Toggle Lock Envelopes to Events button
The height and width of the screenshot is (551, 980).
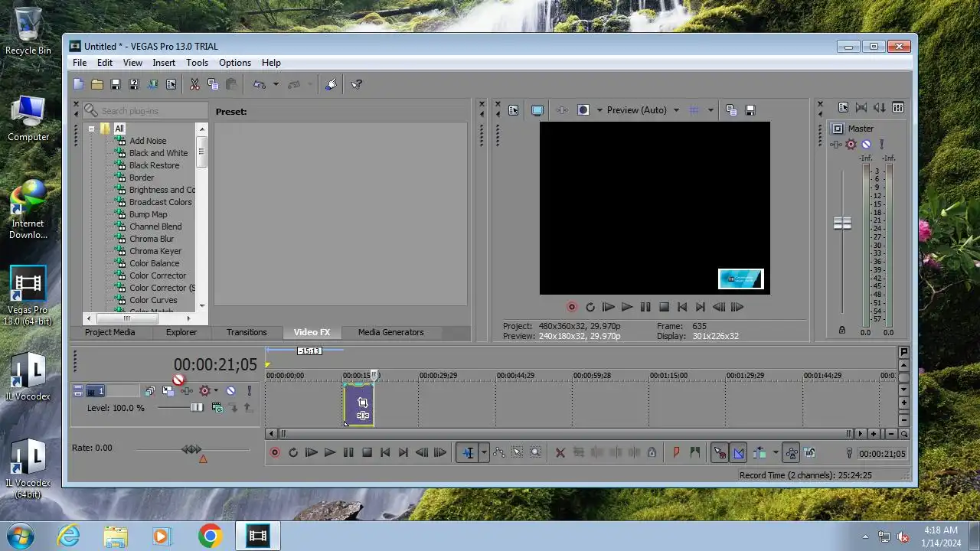pos(792,453)
